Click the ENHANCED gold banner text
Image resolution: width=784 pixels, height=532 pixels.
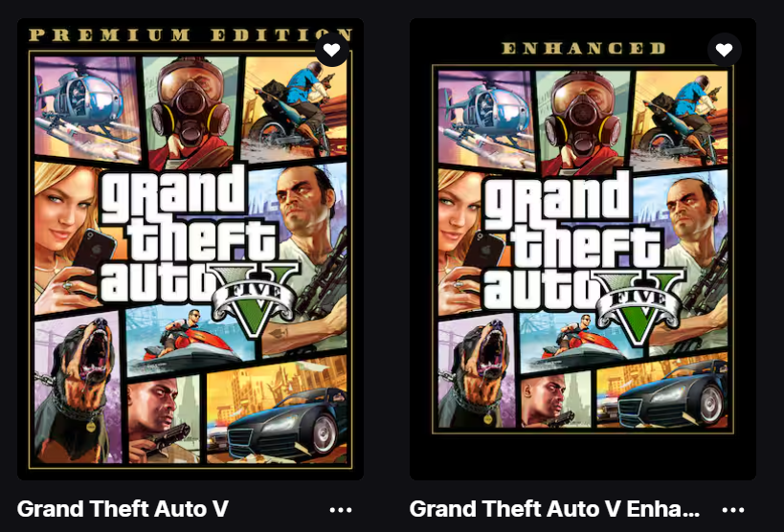point(583,48)
